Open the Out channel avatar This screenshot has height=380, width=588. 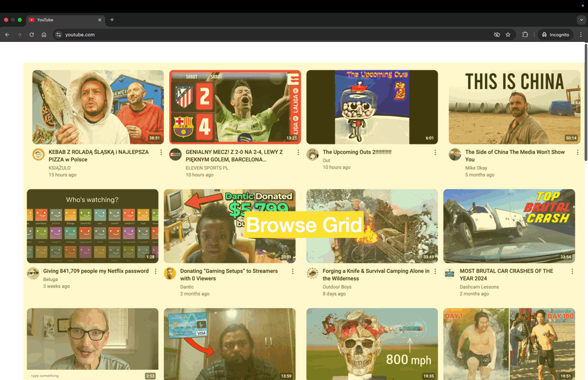click(x=313, y=154)
